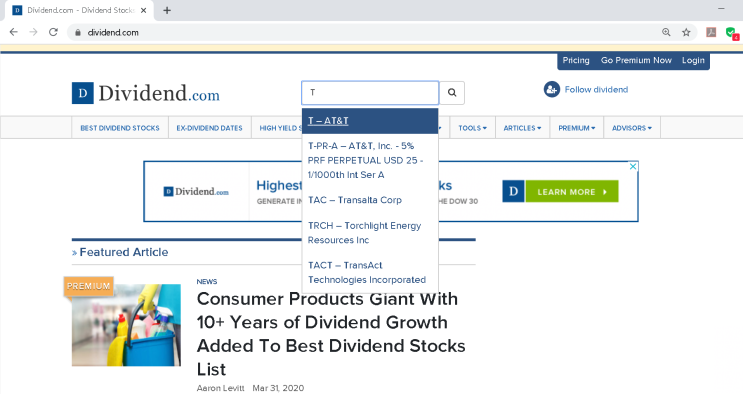Click the cleaning supplies article thumbnail
The image size is (743, 394).
(126, 325)
